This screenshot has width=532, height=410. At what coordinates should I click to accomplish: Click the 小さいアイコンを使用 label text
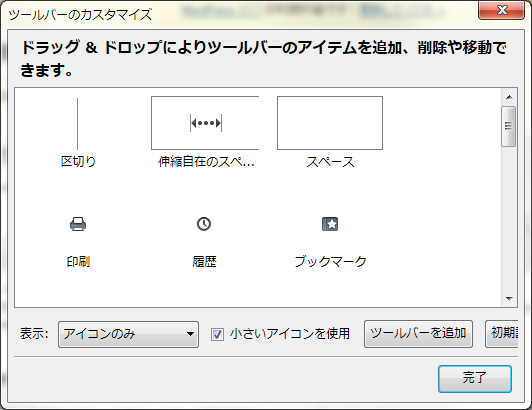pos(290,334)
